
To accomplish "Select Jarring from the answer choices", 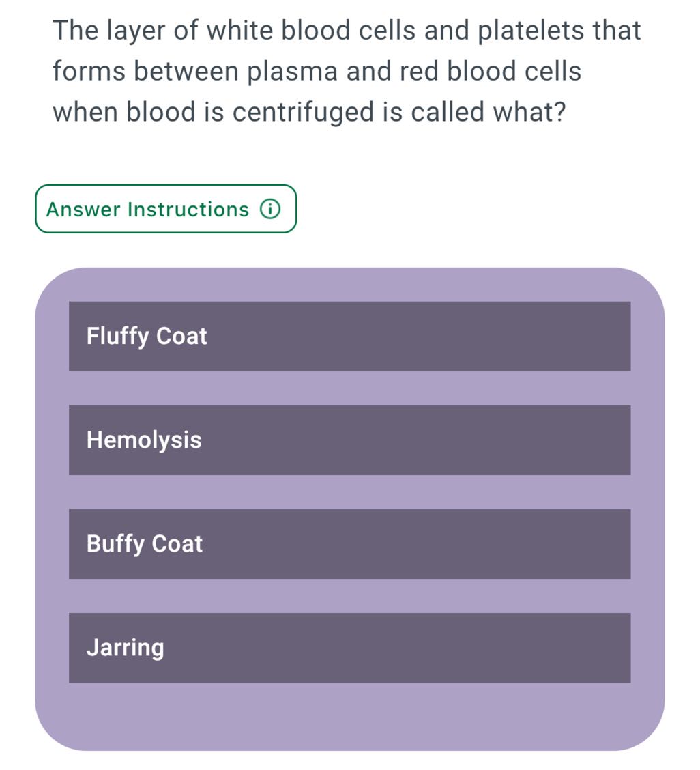I will click(349, 647).
